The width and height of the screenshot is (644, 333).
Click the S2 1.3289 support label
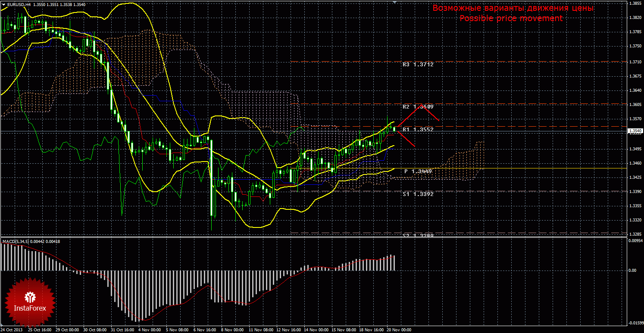tap(418, 236)
